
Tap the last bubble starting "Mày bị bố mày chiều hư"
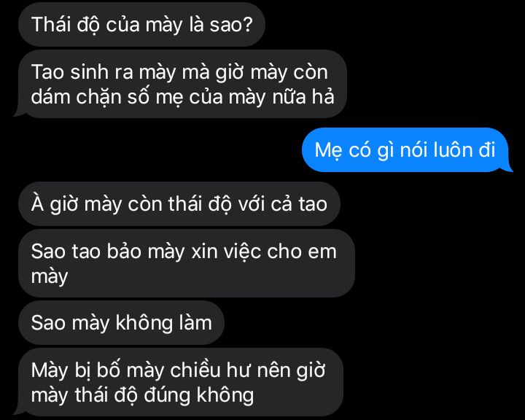point(179,382)
